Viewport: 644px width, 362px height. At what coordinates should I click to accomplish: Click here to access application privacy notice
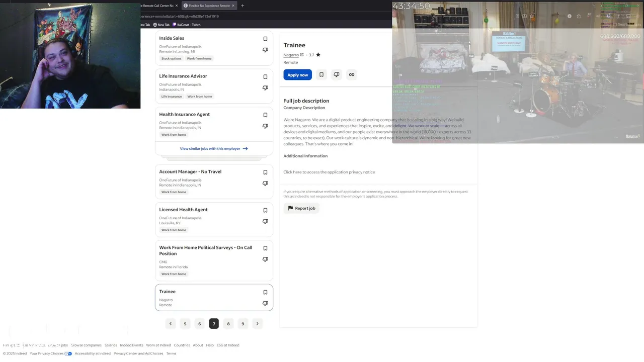tap(329, 172)
